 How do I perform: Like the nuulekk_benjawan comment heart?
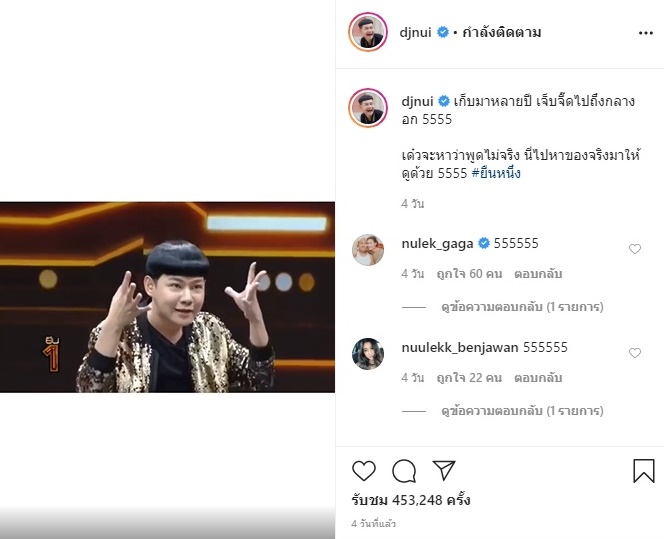[x=634, y=353]
